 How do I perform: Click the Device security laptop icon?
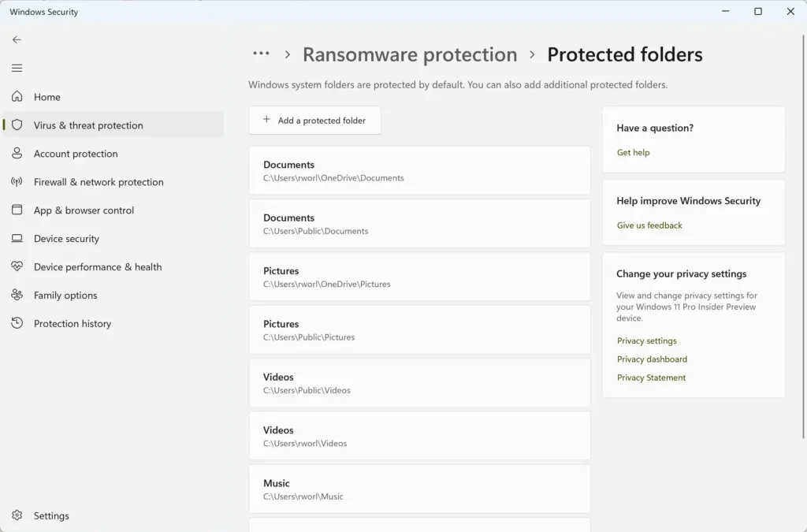pos(17,238)
